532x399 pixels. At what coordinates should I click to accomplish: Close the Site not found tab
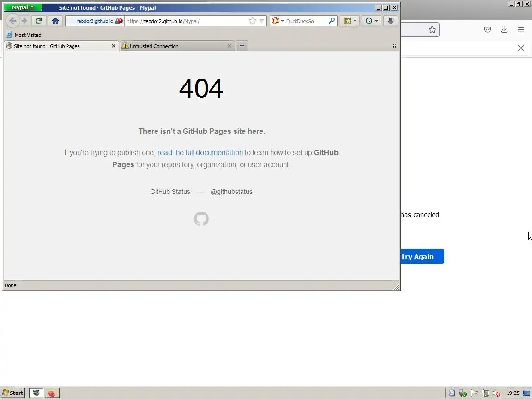pyautogui.click(x=114, y=46)
